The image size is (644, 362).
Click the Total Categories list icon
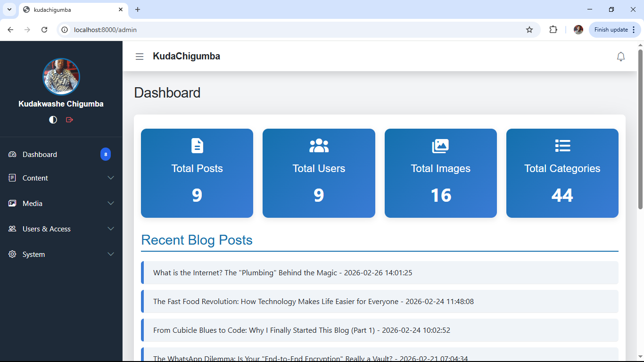(x=562, y=146)
